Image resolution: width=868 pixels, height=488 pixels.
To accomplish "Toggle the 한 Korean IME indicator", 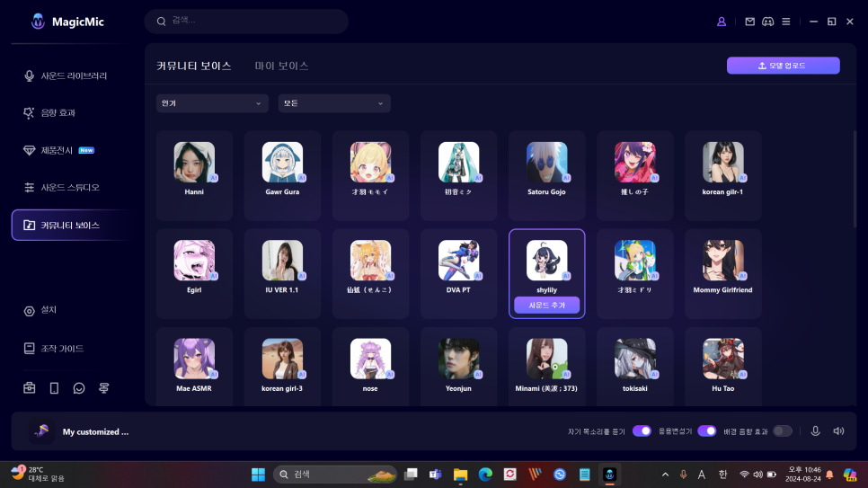I will [x=722, y=475].
